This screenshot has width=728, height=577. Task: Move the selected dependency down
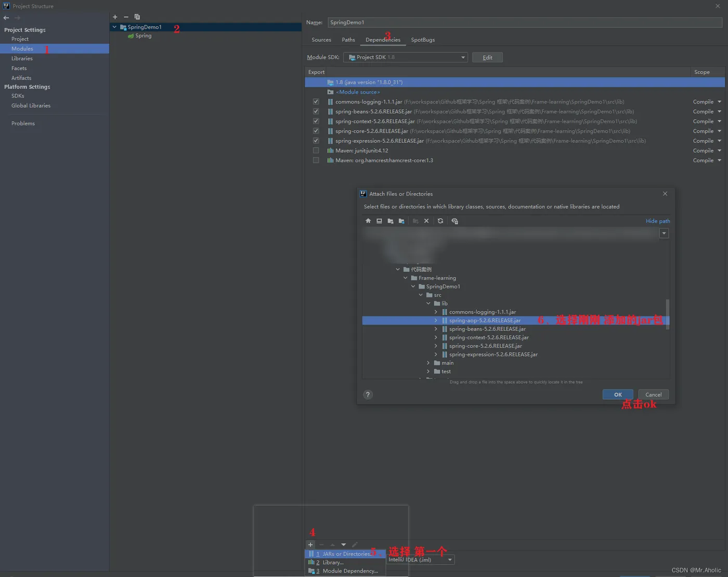(x=344, y=545)
